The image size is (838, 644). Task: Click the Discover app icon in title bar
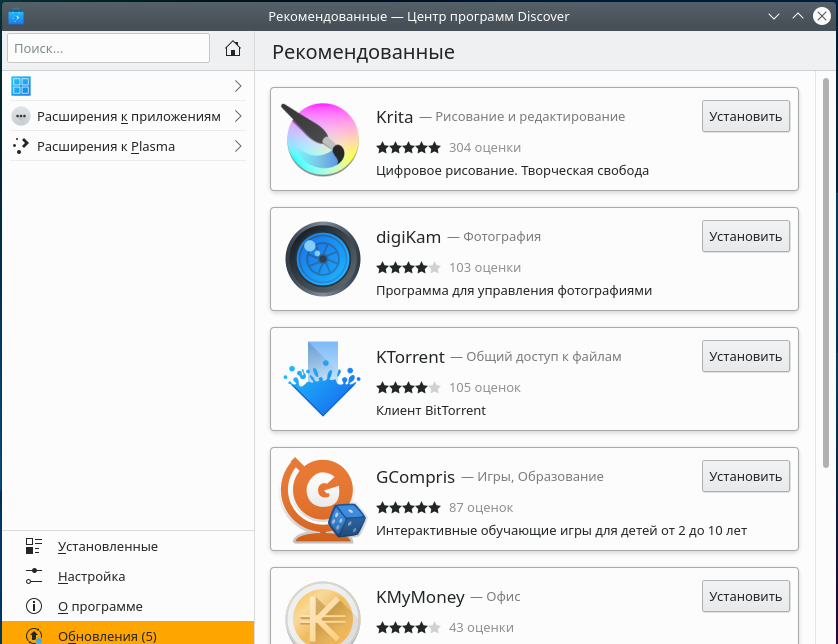click(x=16, y=17)
